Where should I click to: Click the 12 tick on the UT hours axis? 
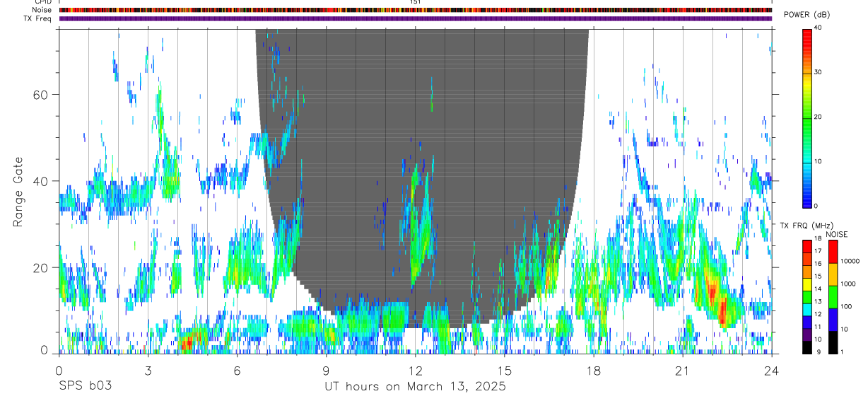coord(416,370)
